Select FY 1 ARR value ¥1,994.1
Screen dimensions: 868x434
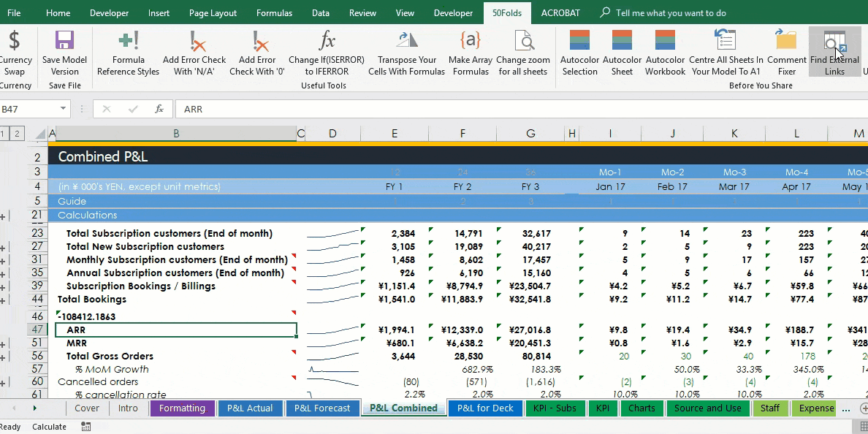[x=394, y=330]
